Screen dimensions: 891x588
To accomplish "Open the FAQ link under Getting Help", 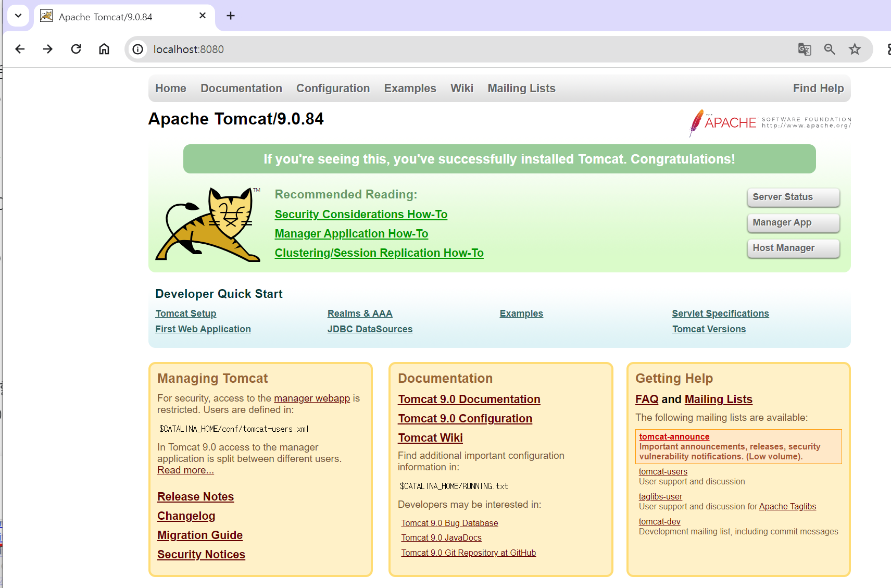I will click(647, 399).
